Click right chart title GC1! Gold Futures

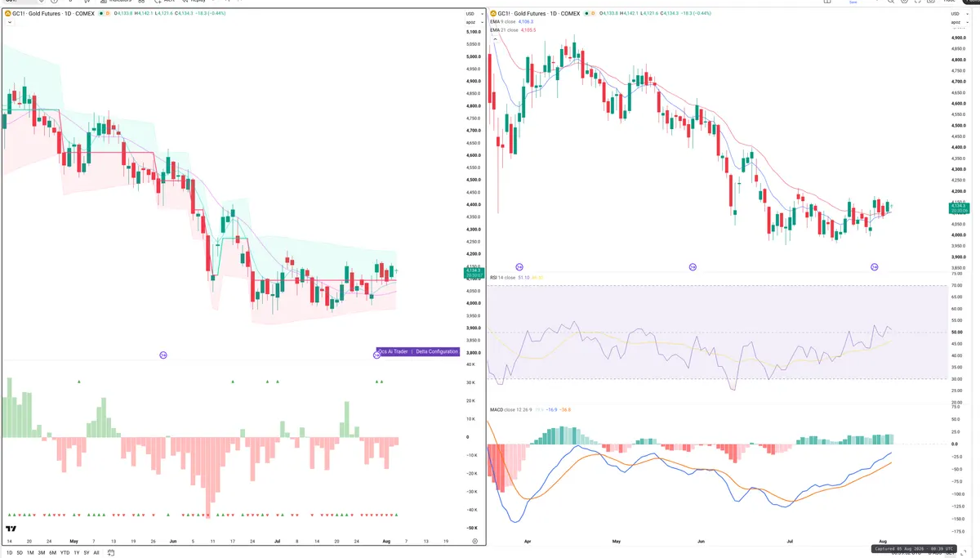tap(540, 14)
